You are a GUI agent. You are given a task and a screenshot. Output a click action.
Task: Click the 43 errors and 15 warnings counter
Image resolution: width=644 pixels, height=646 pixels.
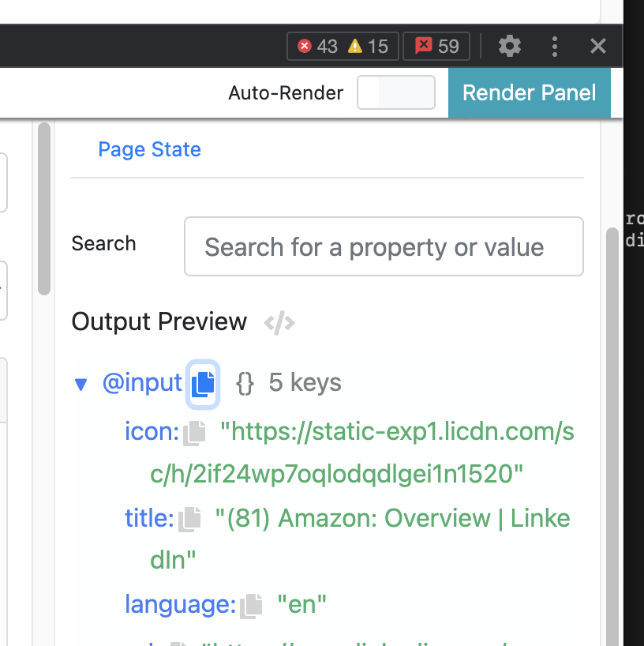[x=343, y=46]
